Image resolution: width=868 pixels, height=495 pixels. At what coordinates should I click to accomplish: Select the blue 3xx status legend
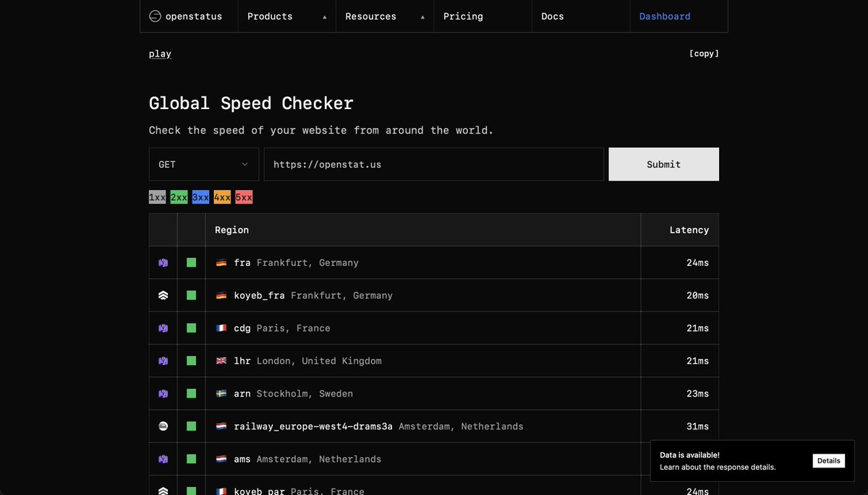[201, 197]
